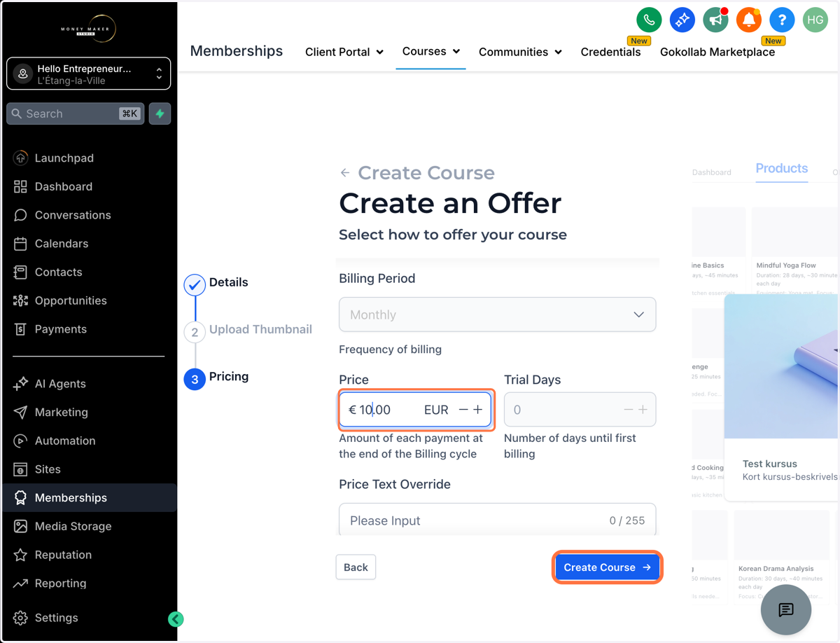Image resolution: width=840 pixels, height=643 pixels.
Task: Click the green lightning quick actions icon
Action: (160, 113)
